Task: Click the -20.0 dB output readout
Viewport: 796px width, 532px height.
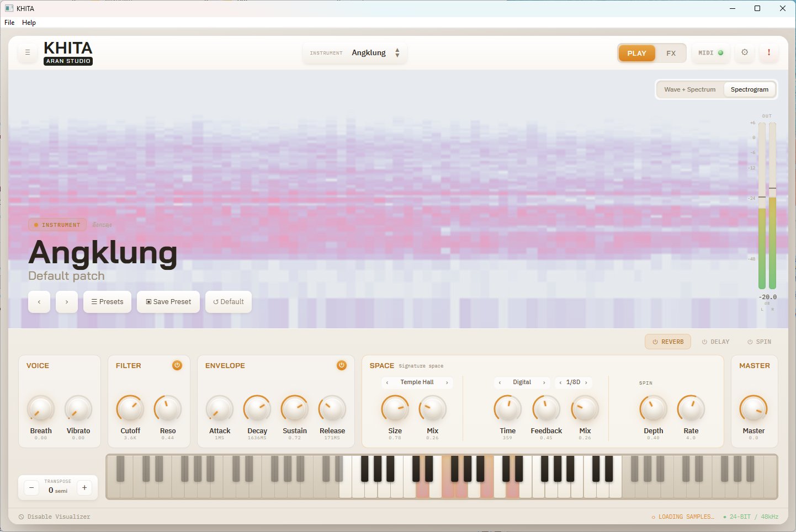Action: click(x=767, y=297)
